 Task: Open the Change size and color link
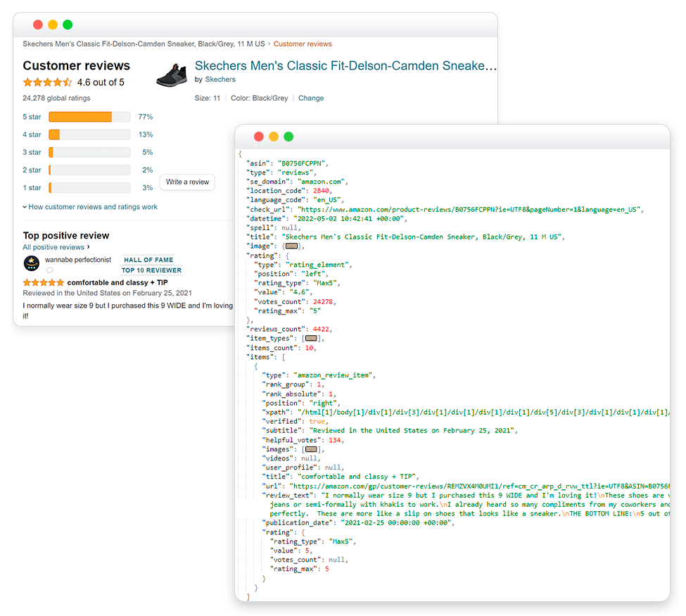pyautogui.click(x=311, y=98)
